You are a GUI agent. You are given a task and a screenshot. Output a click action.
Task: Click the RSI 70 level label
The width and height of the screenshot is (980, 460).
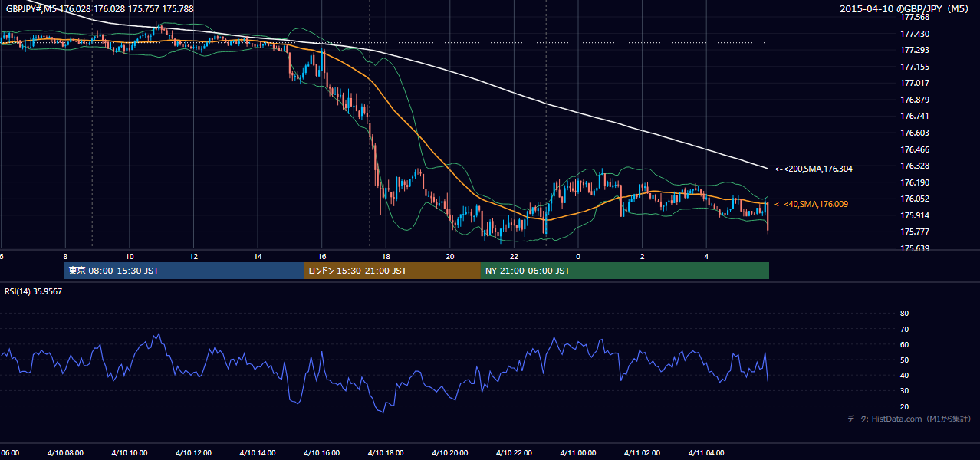904,329
